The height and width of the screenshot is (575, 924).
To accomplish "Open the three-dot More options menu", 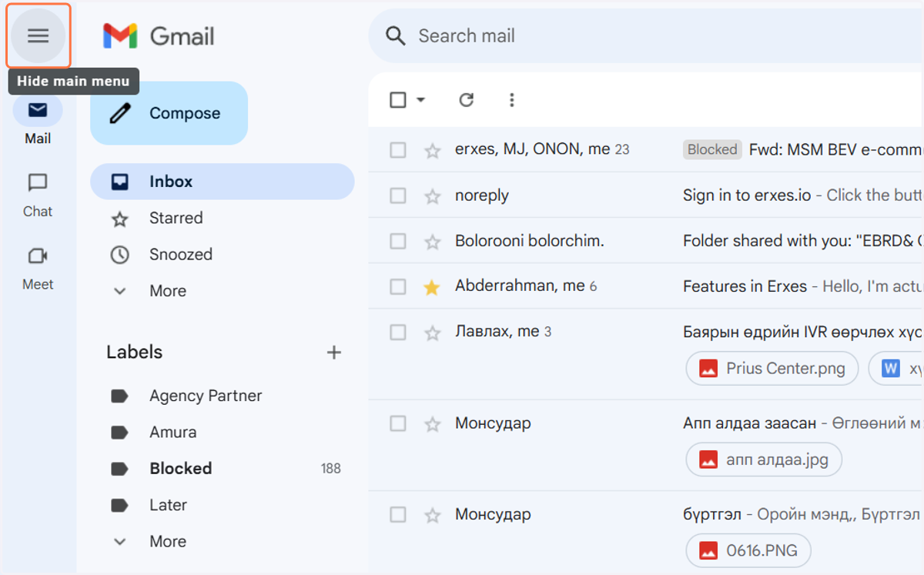I will [511, 99].
